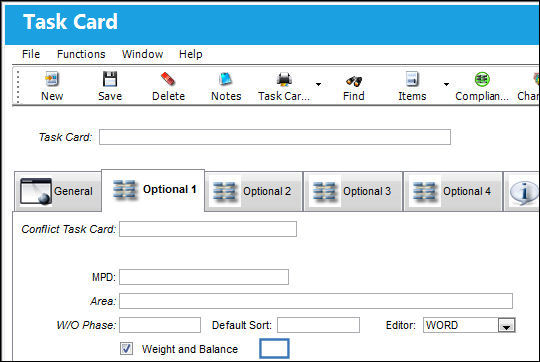Viewport: 540px width, 362px height.
Task: Open the Functions menu
Action: coord(81,54)
